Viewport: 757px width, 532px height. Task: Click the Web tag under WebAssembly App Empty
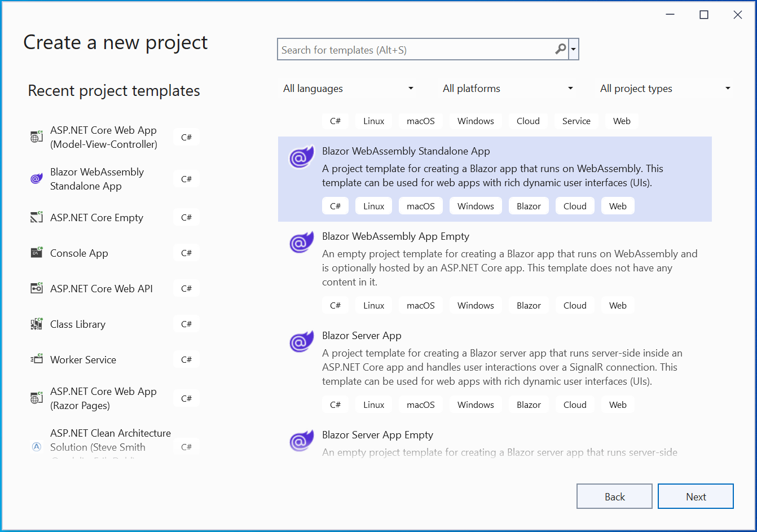[x=618, y=305]
